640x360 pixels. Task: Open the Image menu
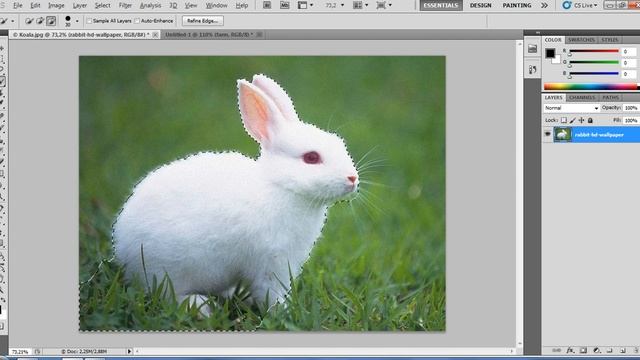click(x=56, y=5)
